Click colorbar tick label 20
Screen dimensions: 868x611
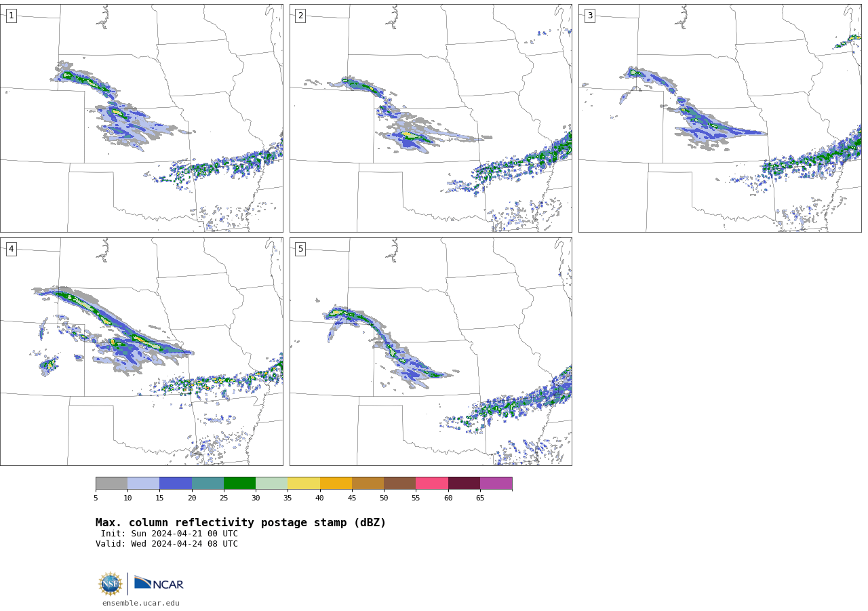pos(192,498)
